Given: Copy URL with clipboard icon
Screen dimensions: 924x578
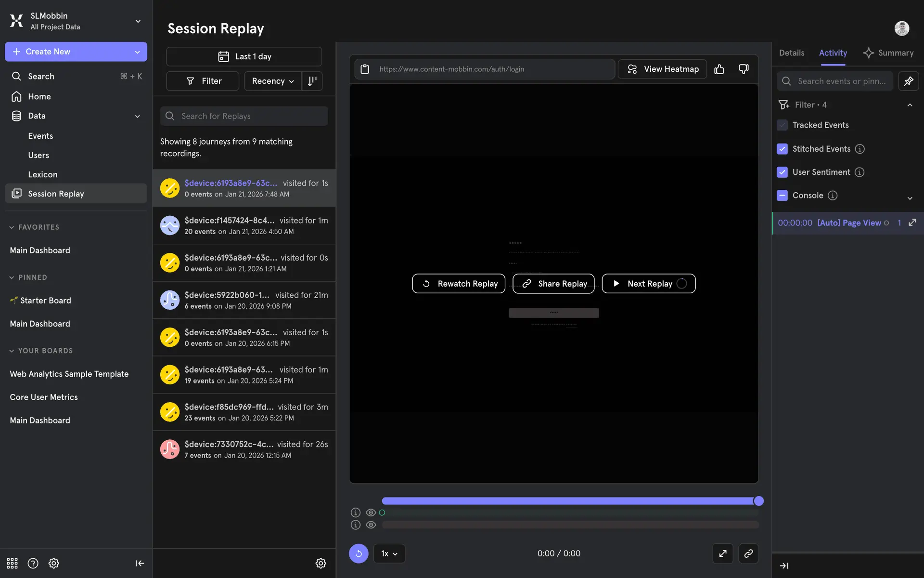Looking at the screenshot, I should coord(365,69).
